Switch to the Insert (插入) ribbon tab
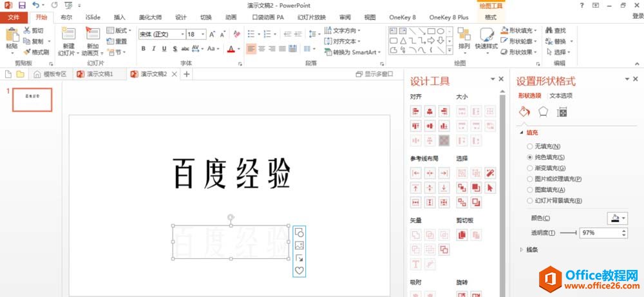This screenshot has height=297, width=644. (x=120, y=17)
